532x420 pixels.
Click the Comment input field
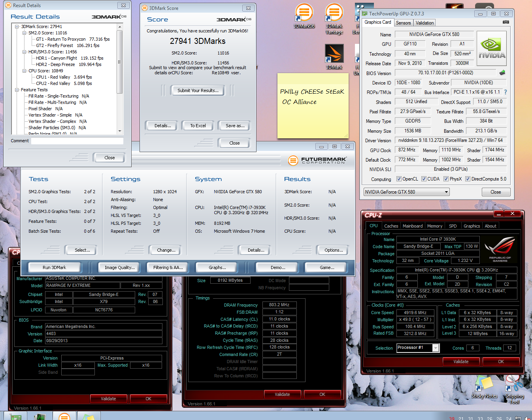point(77,141)
